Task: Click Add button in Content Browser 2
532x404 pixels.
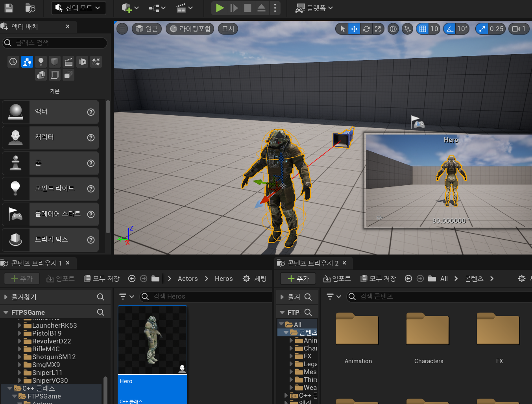Action: [299, 279]
